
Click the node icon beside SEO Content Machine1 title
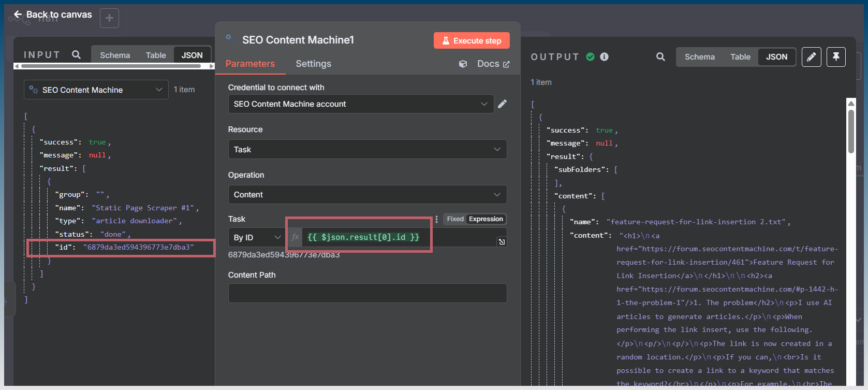[229, 37]
